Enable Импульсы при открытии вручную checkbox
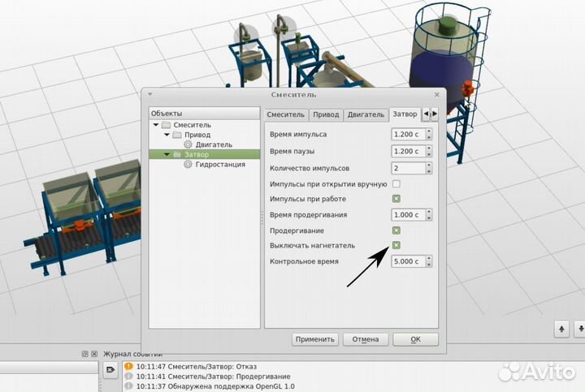 pyautogui.click(x=396, y=183)
